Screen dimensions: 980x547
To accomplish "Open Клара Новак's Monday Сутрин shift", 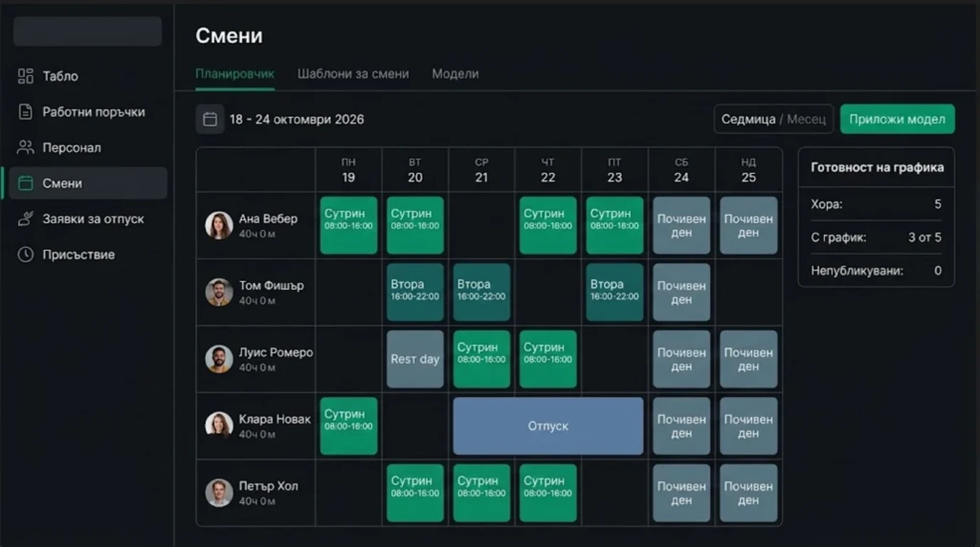I will (349, 426).
